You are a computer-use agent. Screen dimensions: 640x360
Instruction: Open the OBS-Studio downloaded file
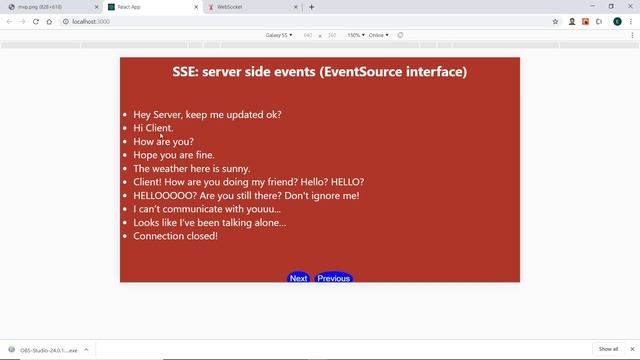point(49,350)
